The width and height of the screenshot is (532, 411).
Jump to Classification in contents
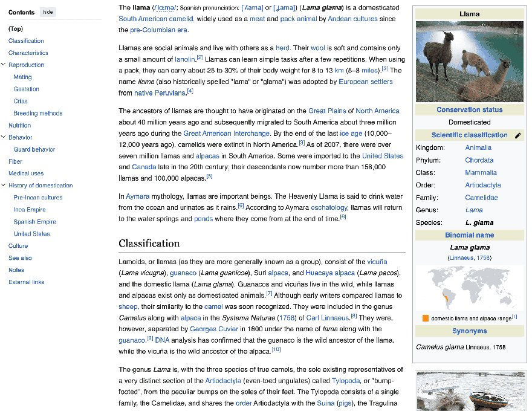tap(26, 40)
